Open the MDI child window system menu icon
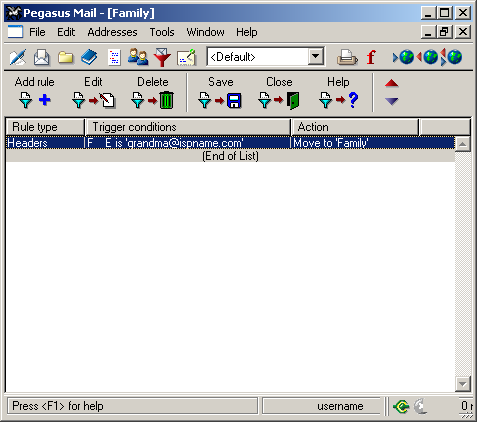This screenshot has width=477, height=422. point(15,32)
